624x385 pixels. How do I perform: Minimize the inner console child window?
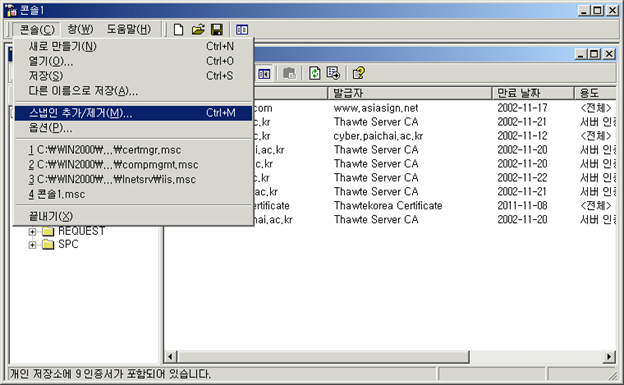click(x=581, y=54)
